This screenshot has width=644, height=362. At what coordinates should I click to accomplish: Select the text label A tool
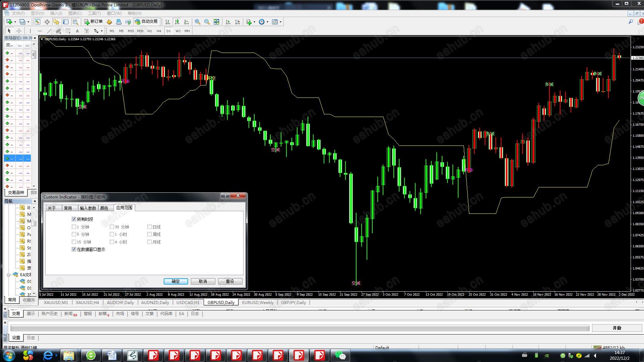[x=77, y=31]
